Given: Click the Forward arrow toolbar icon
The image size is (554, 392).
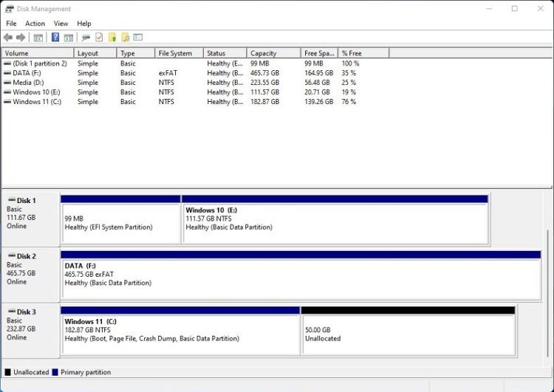Looking at the screenshot, I should [x=21, y=38].
